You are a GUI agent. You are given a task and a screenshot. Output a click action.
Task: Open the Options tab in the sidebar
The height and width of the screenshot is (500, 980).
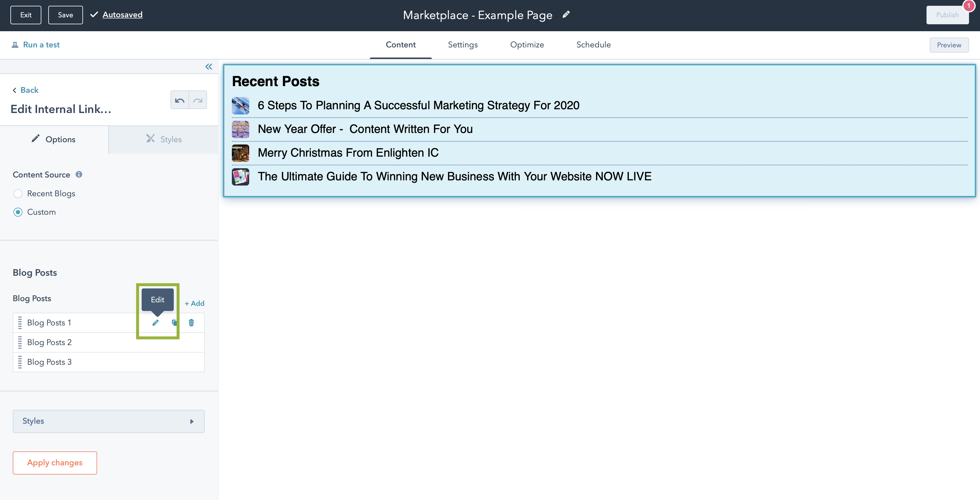point(54,140)
